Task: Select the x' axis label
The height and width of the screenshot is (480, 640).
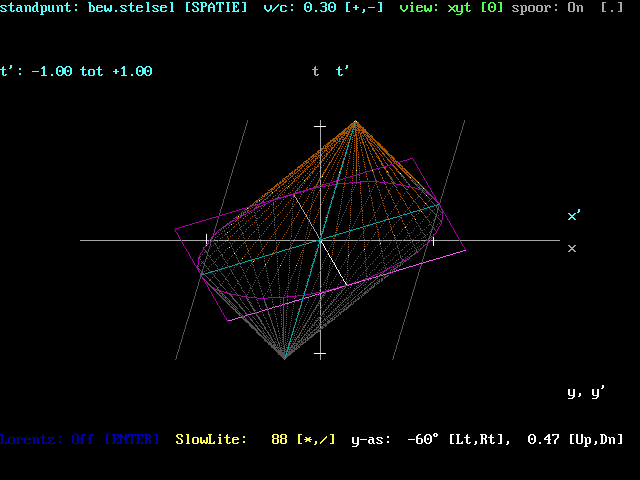Action: click(x=574, y=216)
